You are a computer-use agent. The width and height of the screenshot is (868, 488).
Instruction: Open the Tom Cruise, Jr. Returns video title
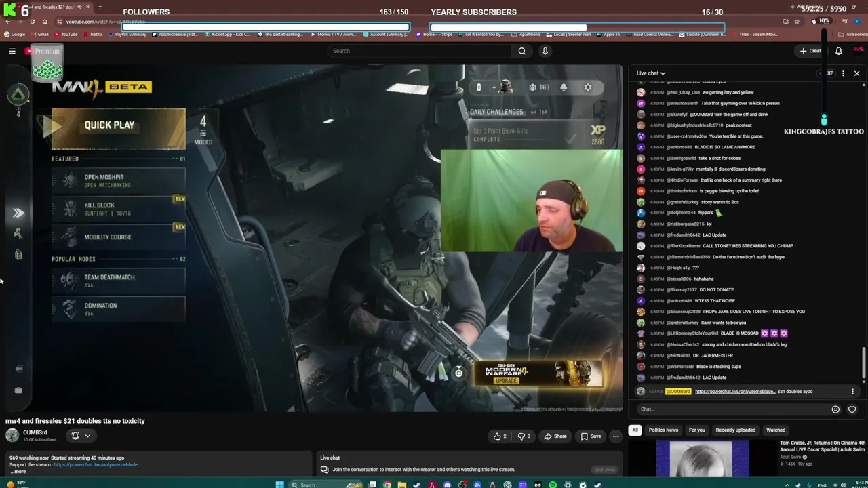tap(823, 446)
